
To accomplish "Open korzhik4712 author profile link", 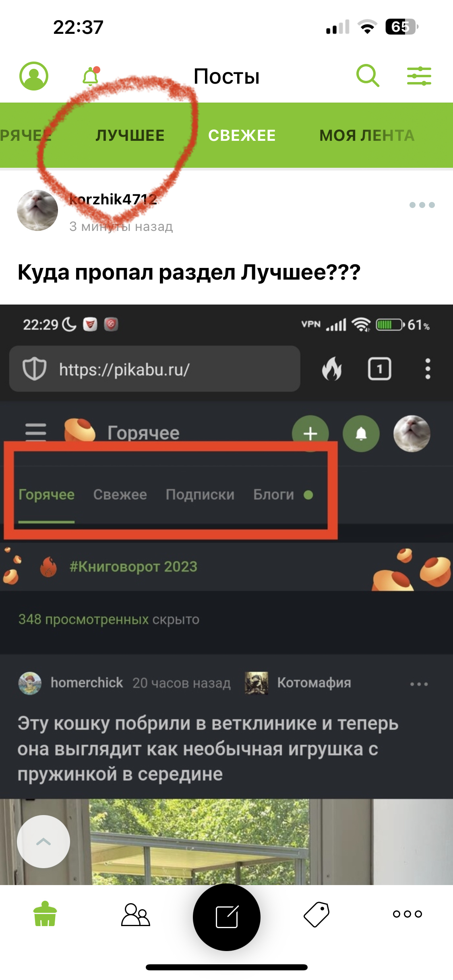I will (x=113, y=199).
